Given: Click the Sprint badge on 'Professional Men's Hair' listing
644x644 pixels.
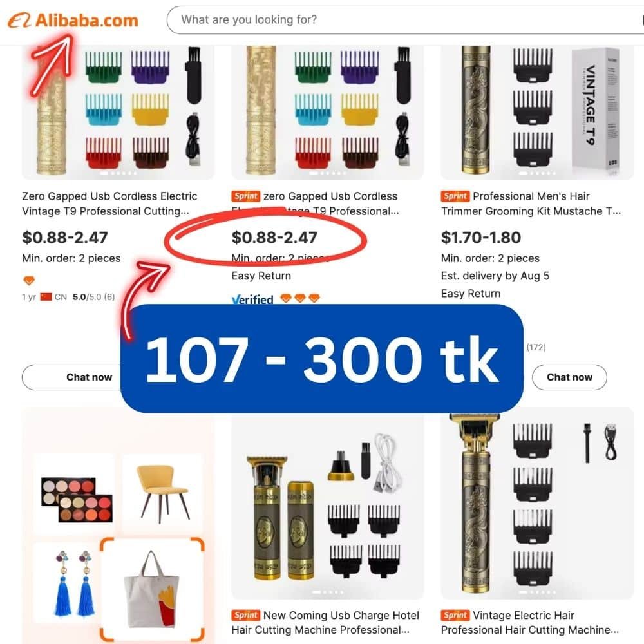Looking at the screenshot, I should [x=455, y=196].
